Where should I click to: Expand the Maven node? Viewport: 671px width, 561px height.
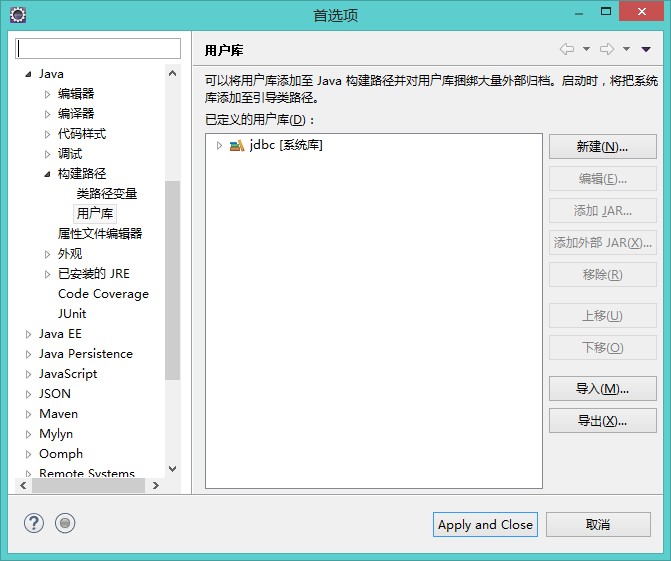(28, 414)
